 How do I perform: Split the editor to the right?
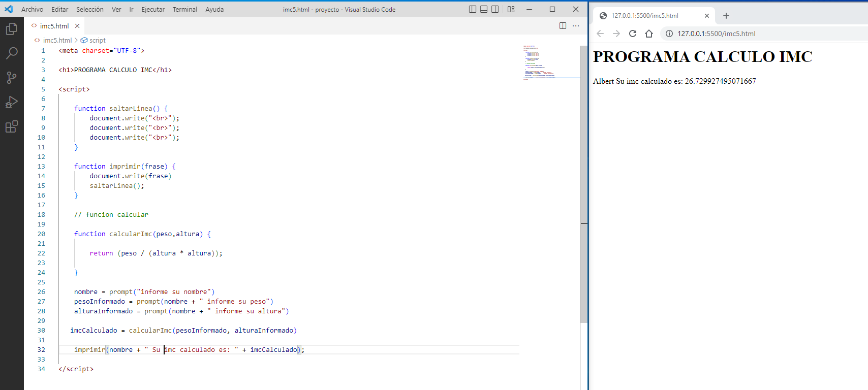pyautogui.click(x=563, y=26)
